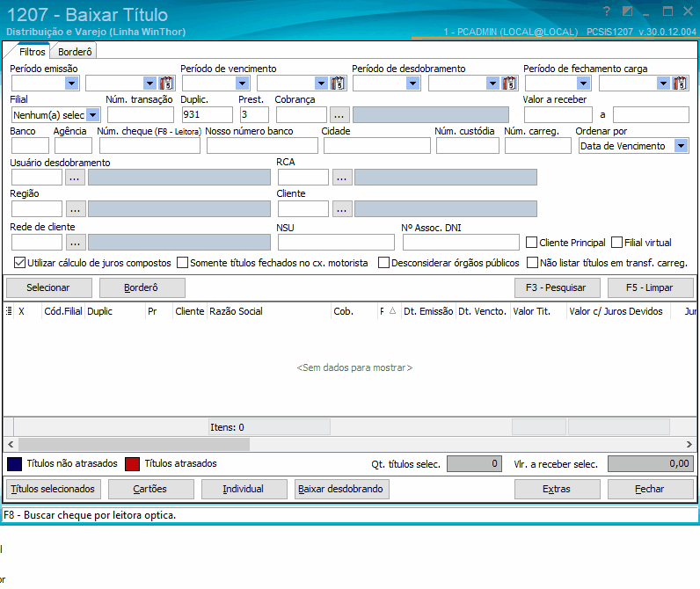The image size is (700, 589).
Task: Enable Filial virtual checkbox
Action: (616, 243)
